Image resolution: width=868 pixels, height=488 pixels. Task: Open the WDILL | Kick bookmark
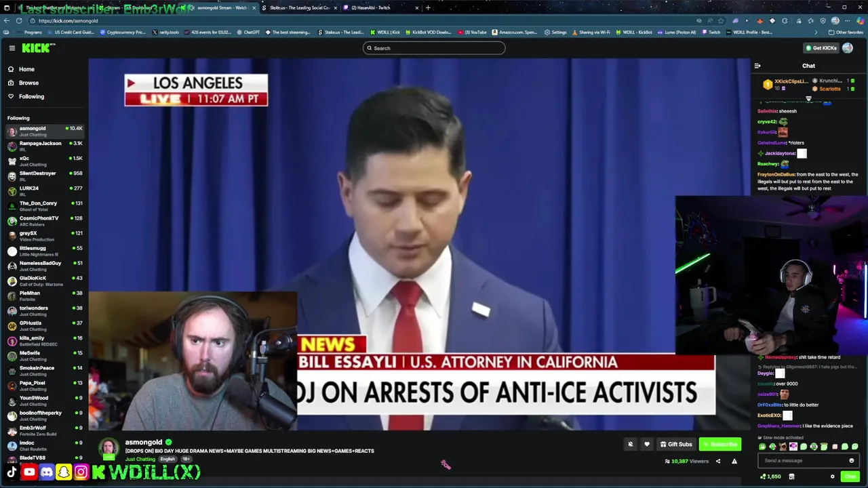(x=385, y=32)
